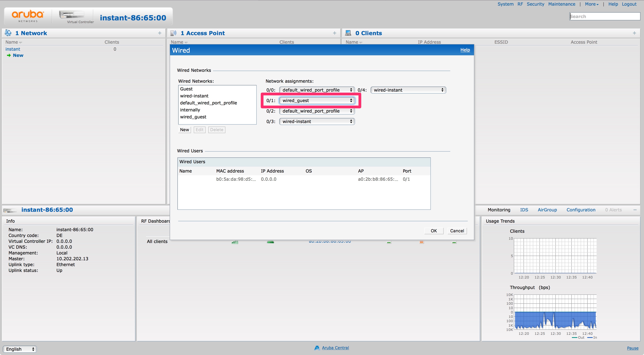
Task: Open the 0/2 port network dropdown
Action: [x=317, y=111]
